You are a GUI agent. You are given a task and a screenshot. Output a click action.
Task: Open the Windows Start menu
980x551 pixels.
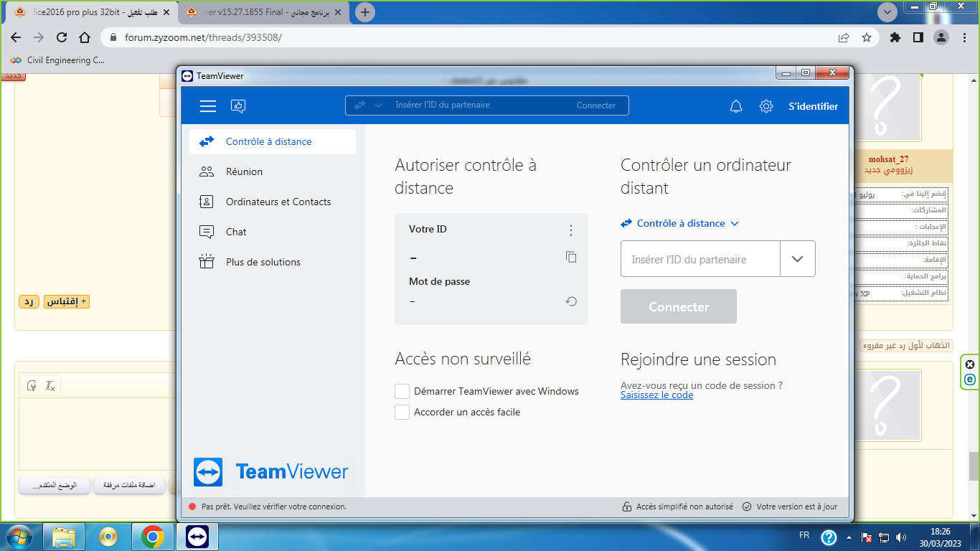click(19, 537)
